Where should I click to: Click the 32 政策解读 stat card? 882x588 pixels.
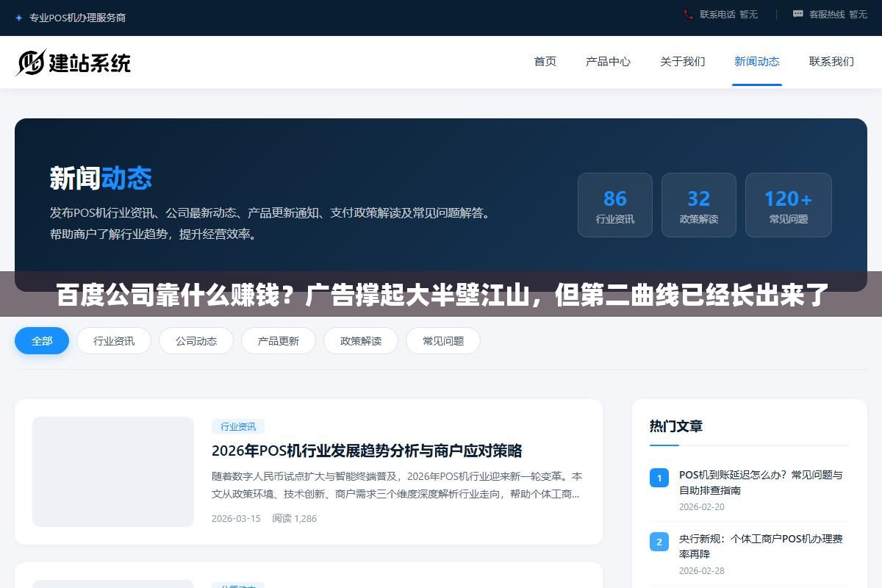(699, 205)
